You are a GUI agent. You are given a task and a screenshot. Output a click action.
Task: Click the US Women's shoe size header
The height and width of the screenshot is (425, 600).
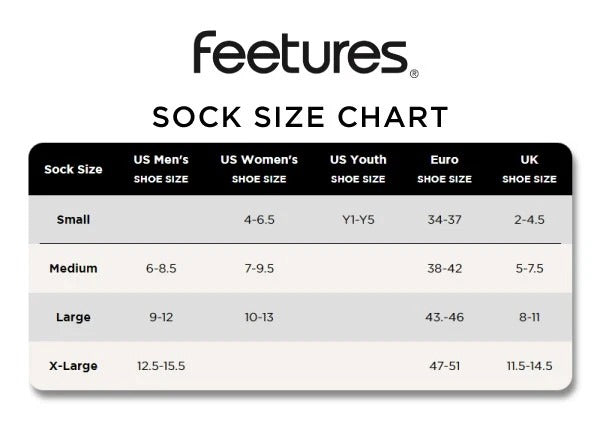(259, 169)
